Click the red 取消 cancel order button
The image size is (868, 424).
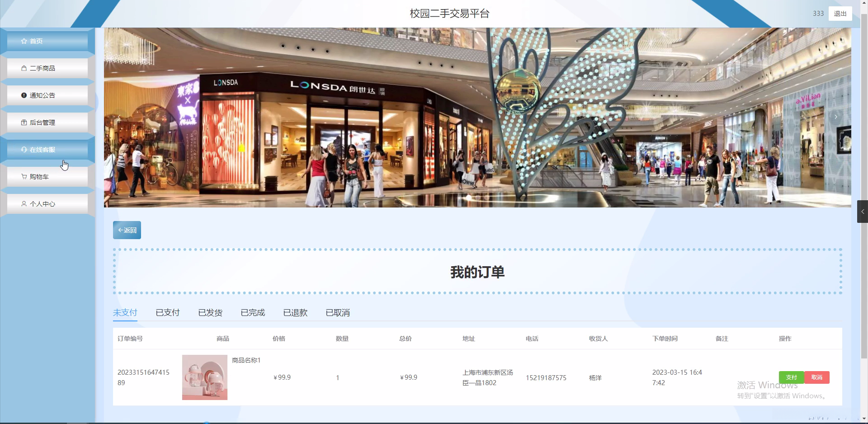pos(817,377)
